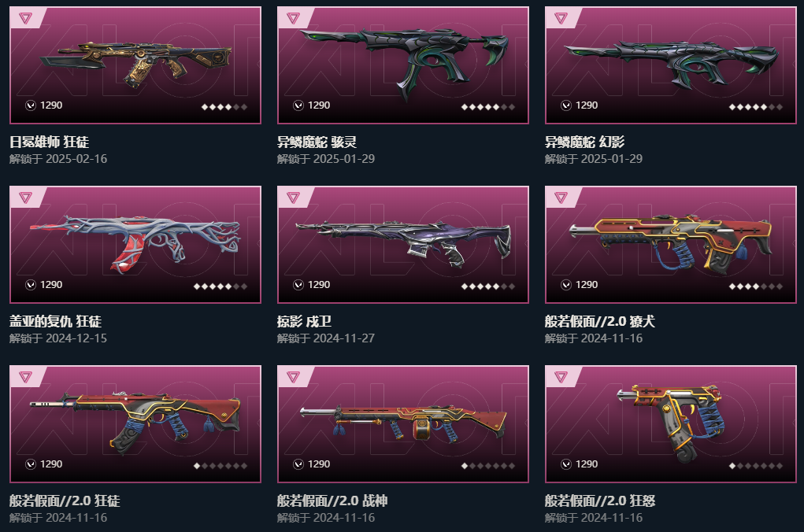Select the 异鳞魔蛇 幻影 weapon skin image
This screenshot has width=804, height=532.
672,64
